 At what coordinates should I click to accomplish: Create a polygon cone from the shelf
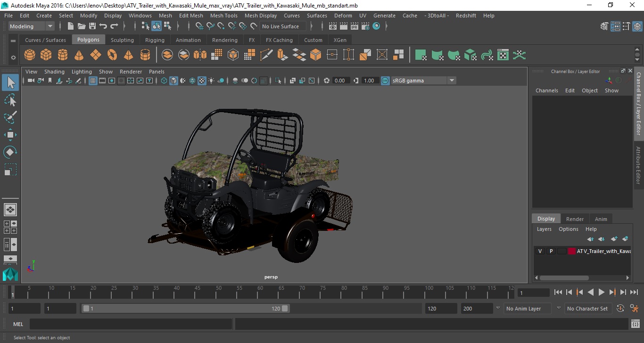(x=79, y=55)
